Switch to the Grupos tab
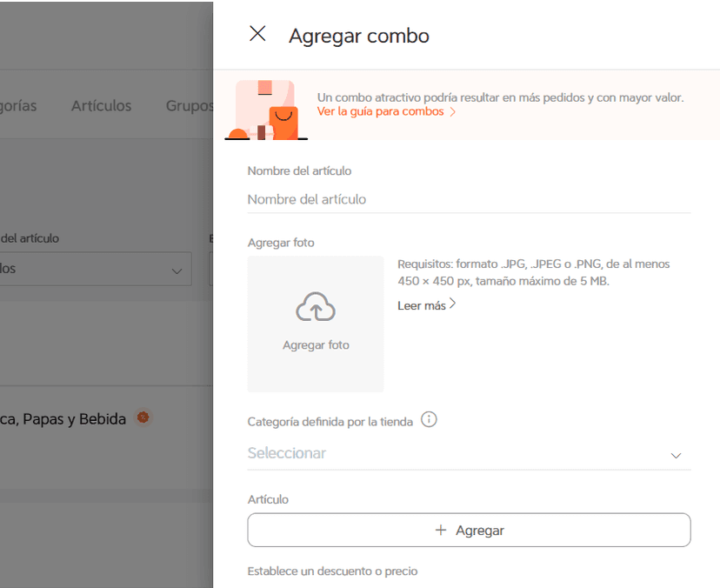 pos(190,105)
